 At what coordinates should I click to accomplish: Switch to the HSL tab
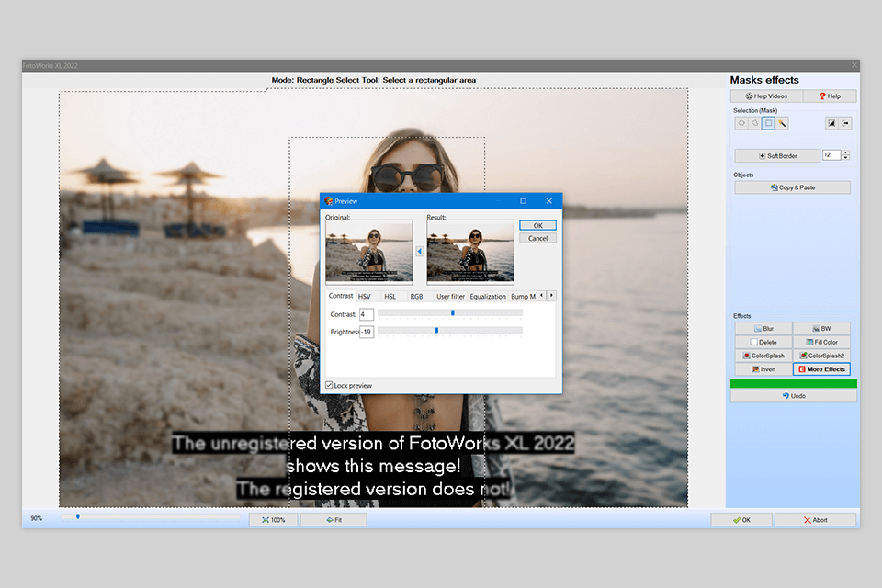(x=390, y=297)
